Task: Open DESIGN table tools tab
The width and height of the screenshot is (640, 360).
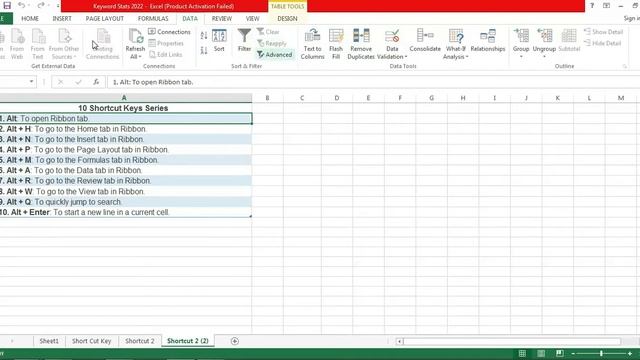Action: coord(287,19)
